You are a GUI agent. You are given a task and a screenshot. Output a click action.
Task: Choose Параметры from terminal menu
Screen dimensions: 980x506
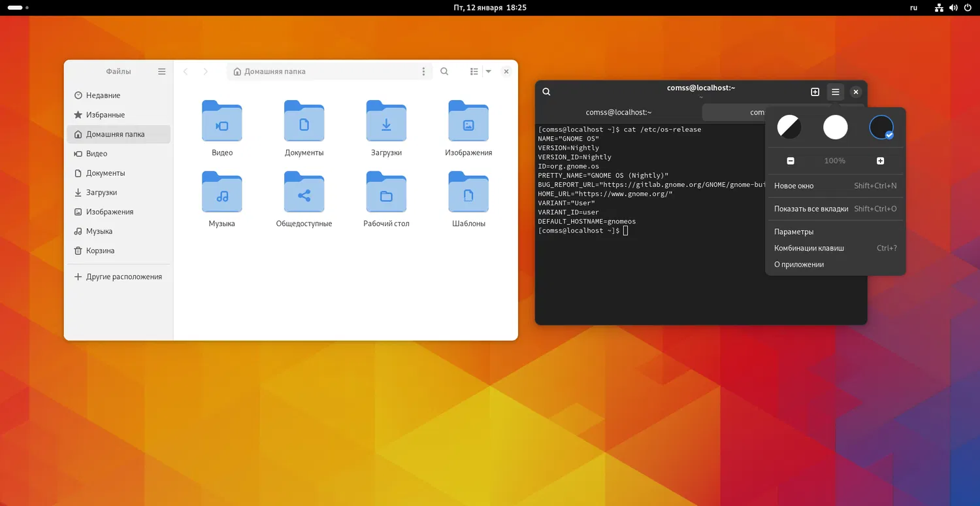click(794, 232)
